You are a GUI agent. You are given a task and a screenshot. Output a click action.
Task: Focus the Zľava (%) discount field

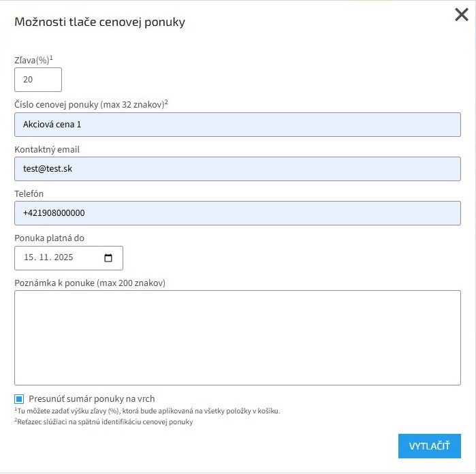[x=38, y=80]
